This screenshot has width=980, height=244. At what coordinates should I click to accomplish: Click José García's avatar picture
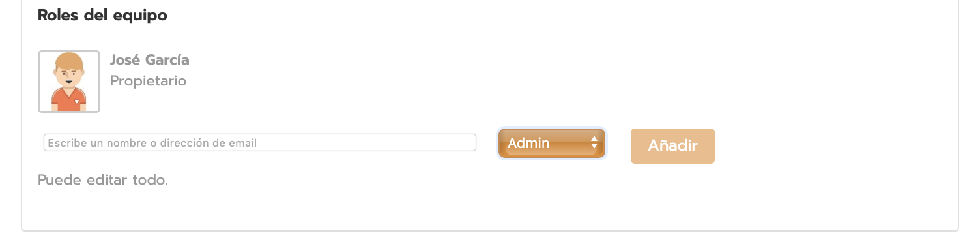click(69, 82)
